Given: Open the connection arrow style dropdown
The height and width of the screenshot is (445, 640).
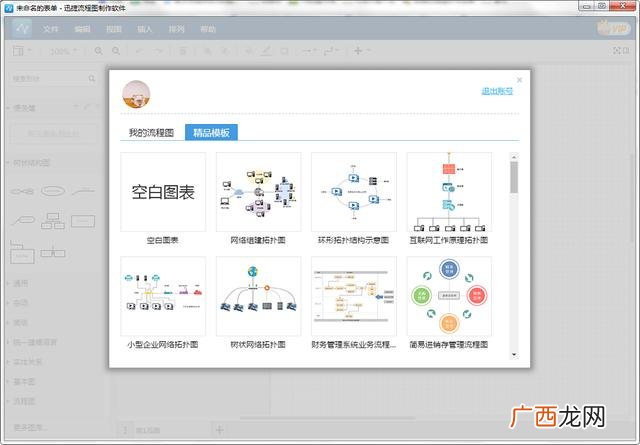Looking at the screenshot, I should point(309,51).
